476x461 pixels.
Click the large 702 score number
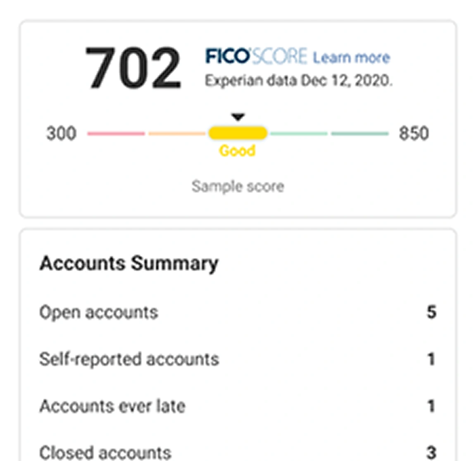(133, 69)
